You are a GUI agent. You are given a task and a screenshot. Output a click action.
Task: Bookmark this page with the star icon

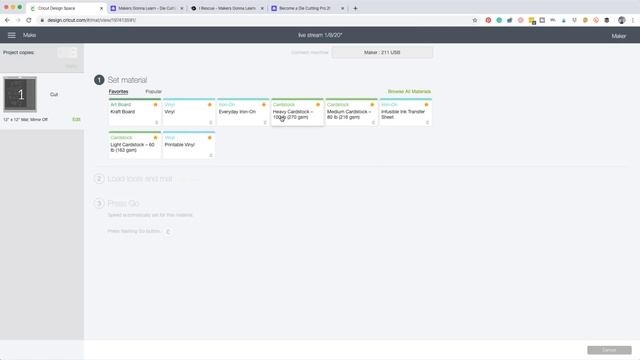pos(475,20)
